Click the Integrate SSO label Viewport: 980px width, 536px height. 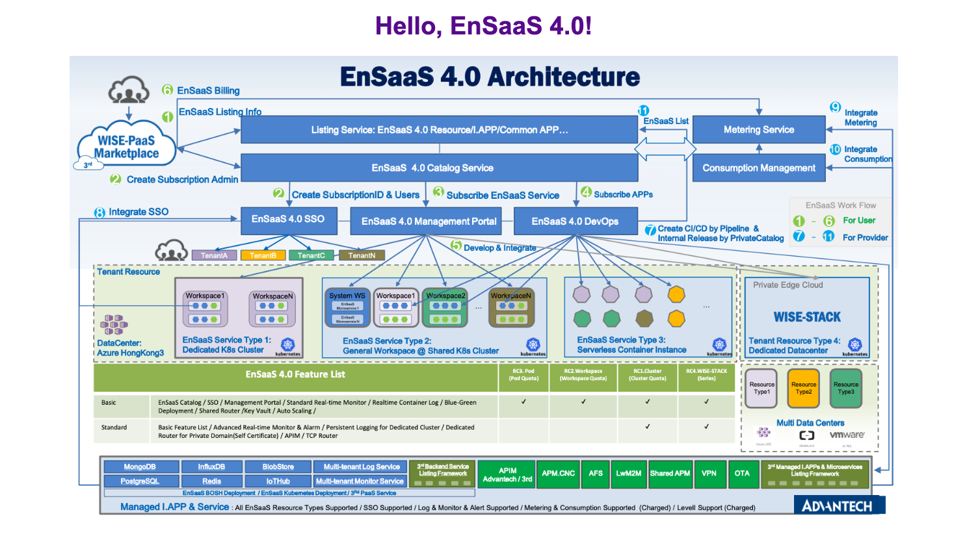tap(139, 212)
